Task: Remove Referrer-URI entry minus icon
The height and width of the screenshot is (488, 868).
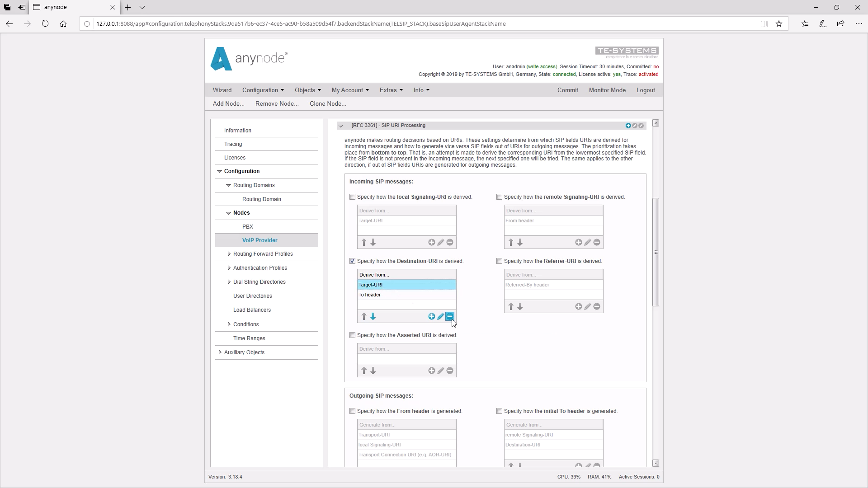Action: [x=596, y=307]
